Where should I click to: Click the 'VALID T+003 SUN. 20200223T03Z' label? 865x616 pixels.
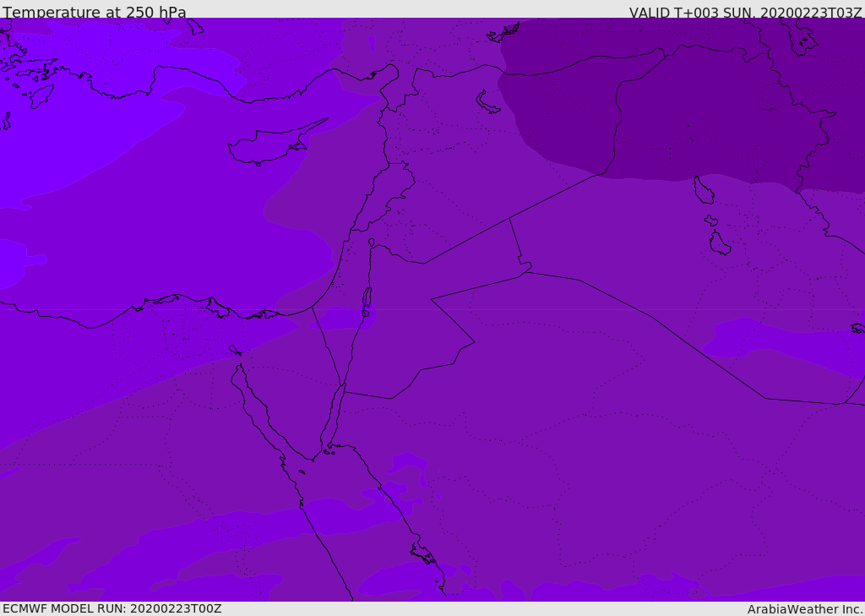tap(745, 13)
